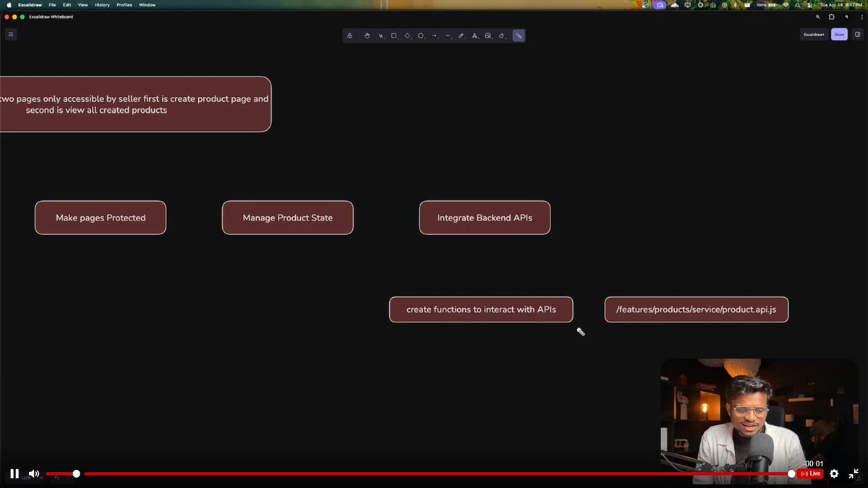
Task: Click the window search magnifier icon
Action: (x=818, y=17)
